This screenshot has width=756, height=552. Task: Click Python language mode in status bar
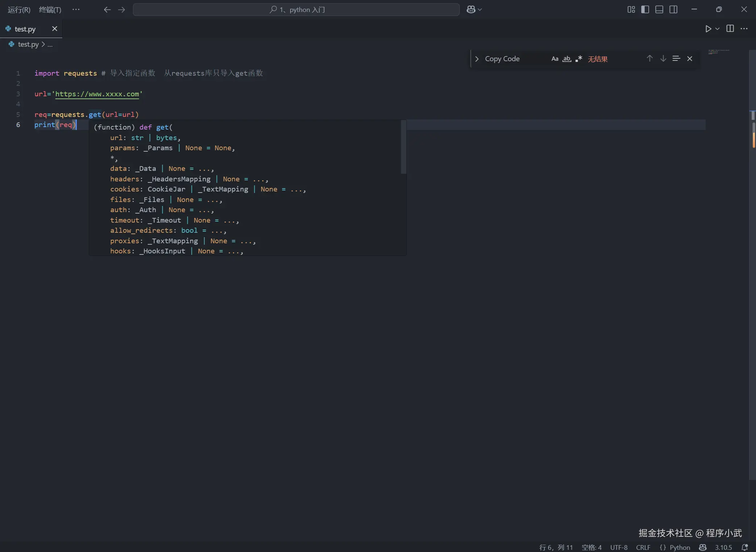680,547
